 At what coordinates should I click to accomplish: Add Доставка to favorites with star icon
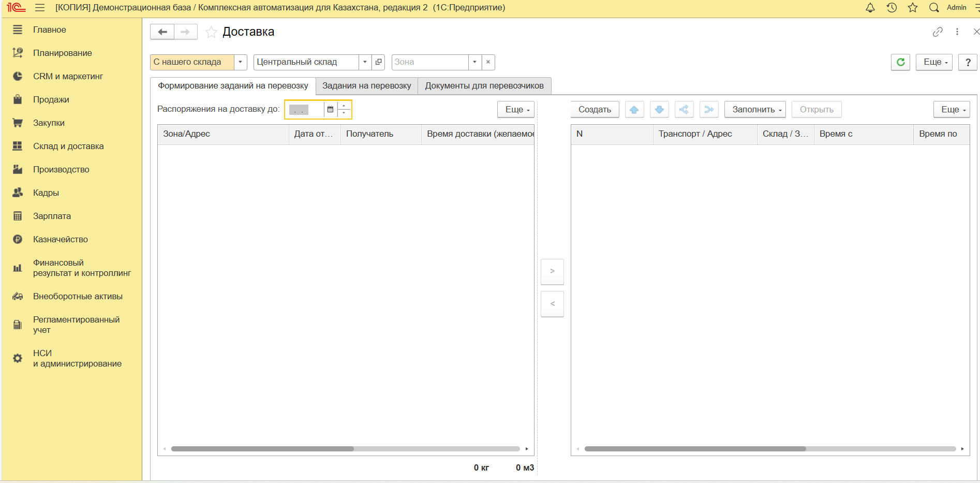point(211,32)
